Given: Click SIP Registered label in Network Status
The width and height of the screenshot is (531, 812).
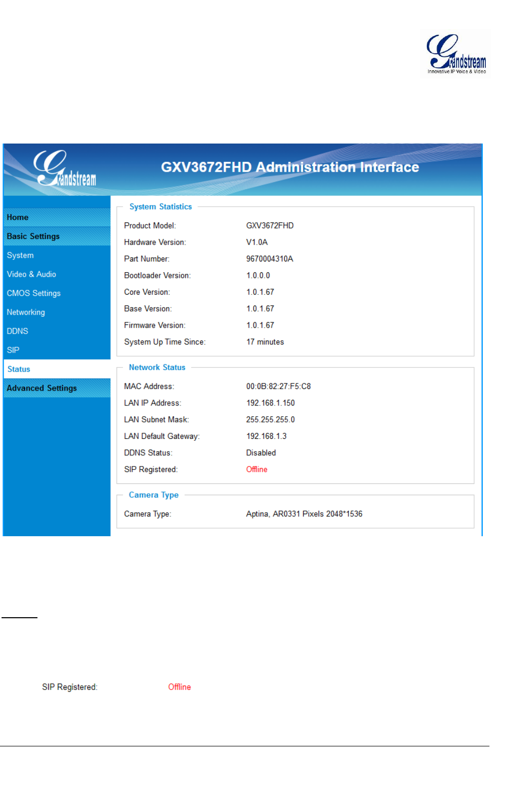Looking at the screenshot, I should tap(151, 470).
